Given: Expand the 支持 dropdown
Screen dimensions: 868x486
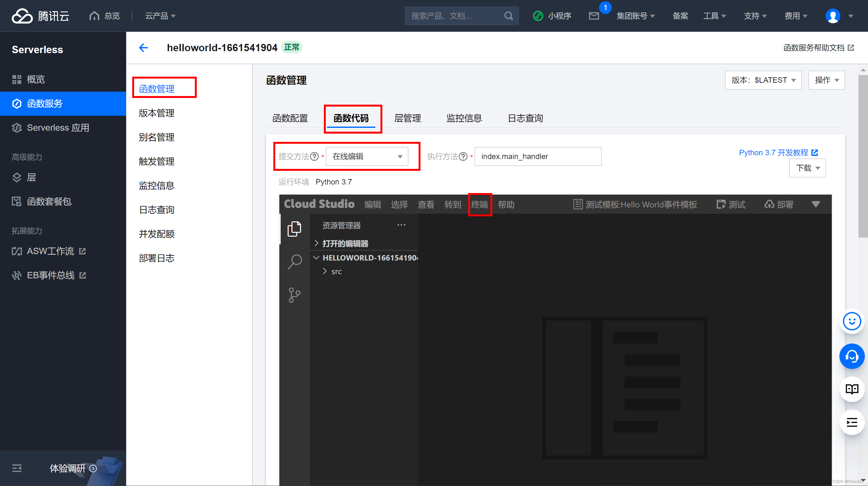Looking at the screenshot, I should pos(755,16).
